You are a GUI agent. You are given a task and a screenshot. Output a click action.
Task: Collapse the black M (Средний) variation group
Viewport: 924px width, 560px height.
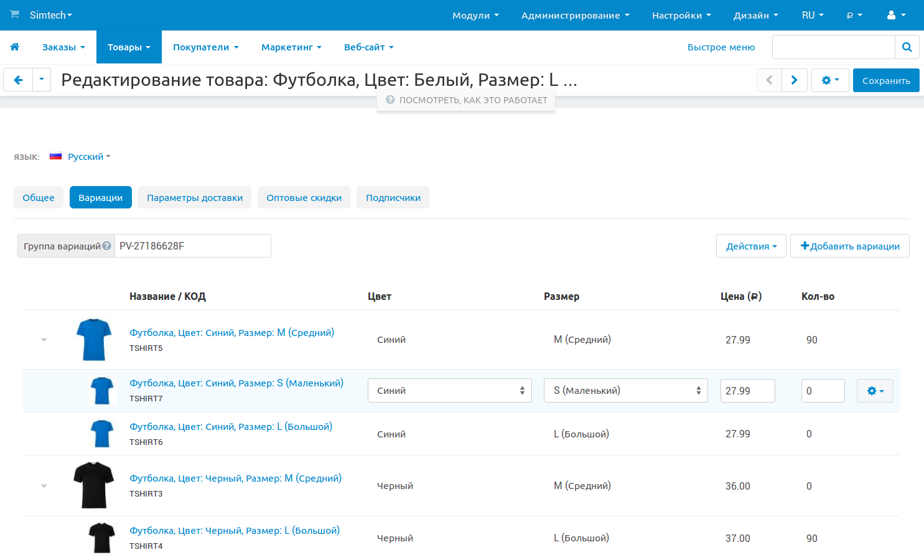tap(44, 486)
